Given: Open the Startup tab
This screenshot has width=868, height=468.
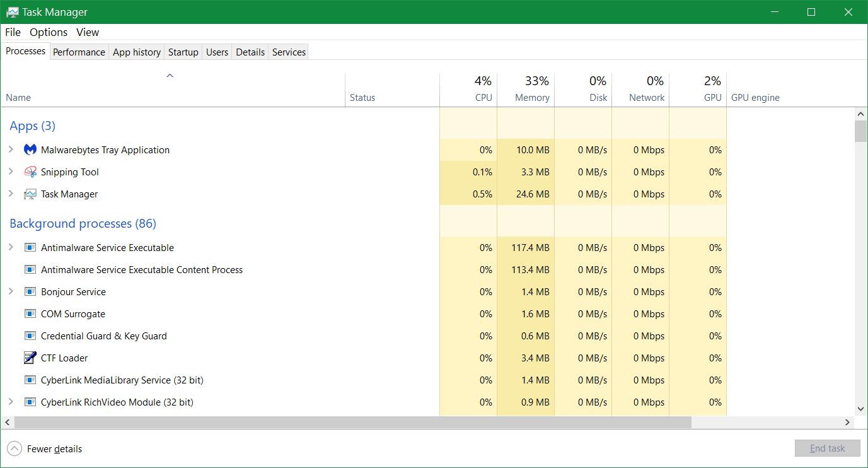Looking at the screenshot, I should (x=183, y=52).
